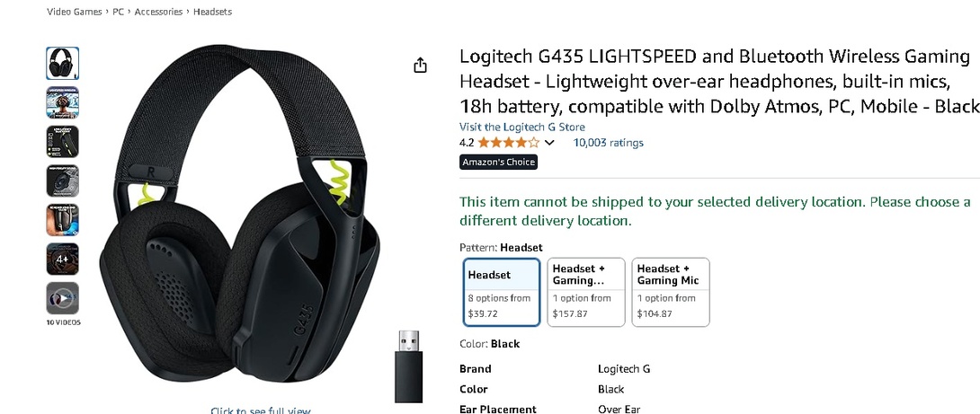The image size is (980, 414).
Task: Show the fifth product thumbnail image
Action: click(x=63, y=220)
